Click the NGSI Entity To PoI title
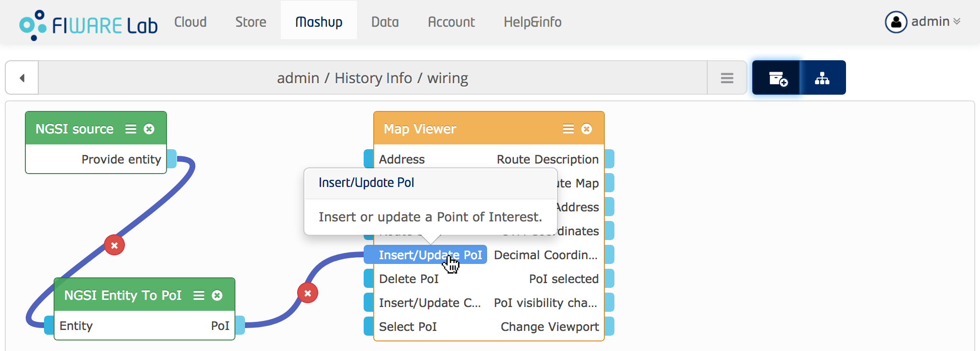 (x=123, y=295)
